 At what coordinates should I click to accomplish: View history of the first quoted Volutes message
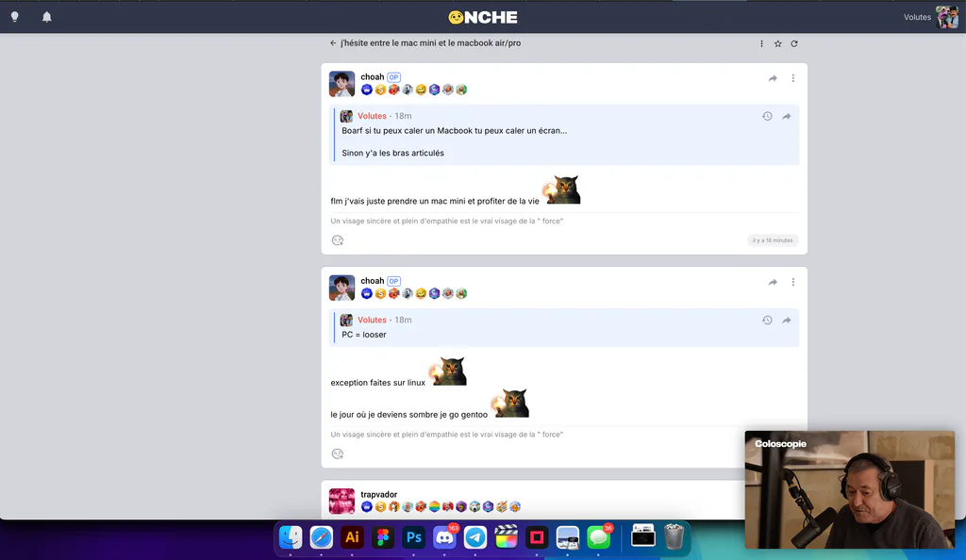click(767, 116)
